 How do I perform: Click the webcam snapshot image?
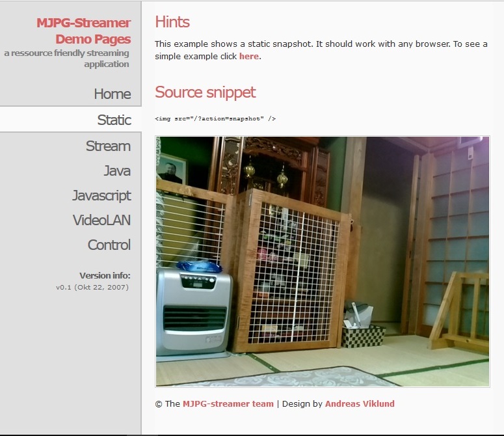[323, 262]
